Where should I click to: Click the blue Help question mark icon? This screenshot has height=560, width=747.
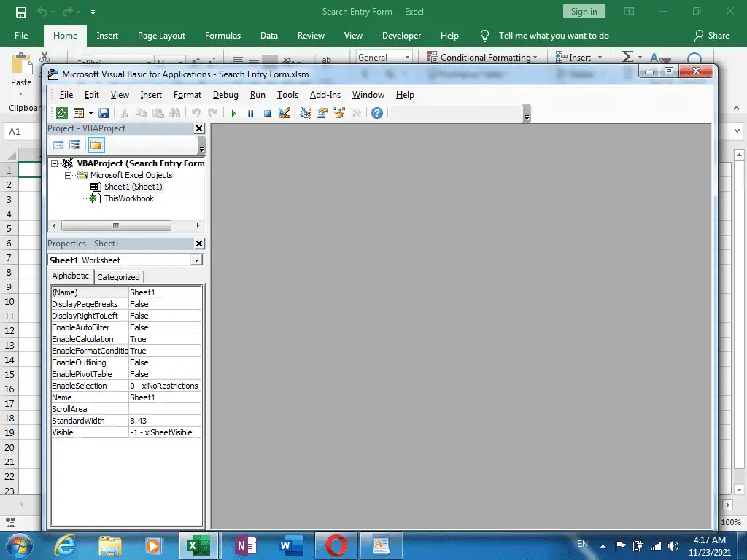click(x=377, y=113)
